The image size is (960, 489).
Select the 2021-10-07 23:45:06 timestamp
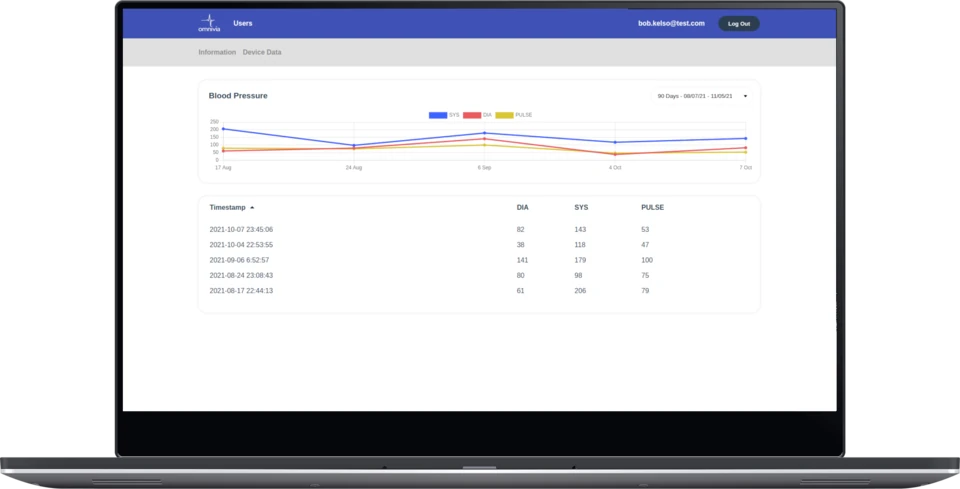[241, 230]
